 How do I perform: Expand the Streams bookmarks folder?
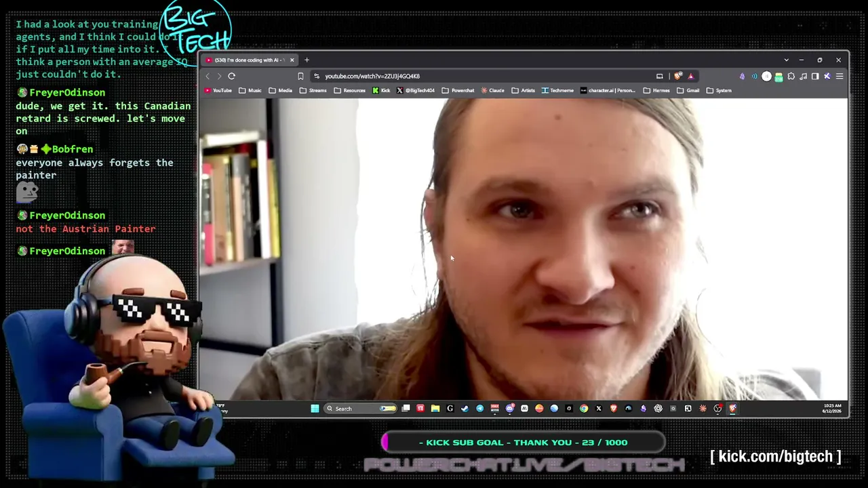coord(313,90)
